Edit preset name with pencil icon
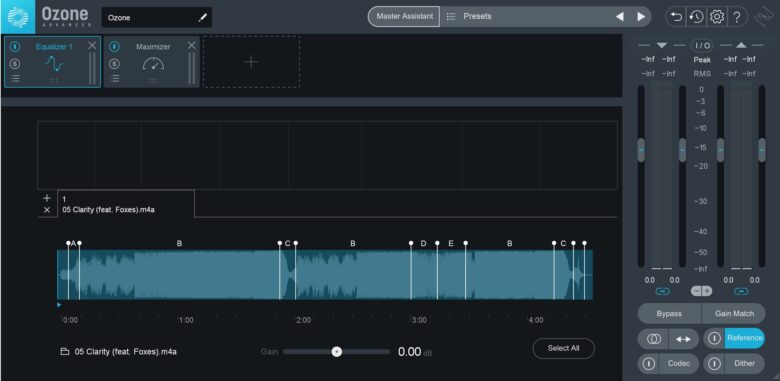The image size is (780, 381). [x=202, y=18]
